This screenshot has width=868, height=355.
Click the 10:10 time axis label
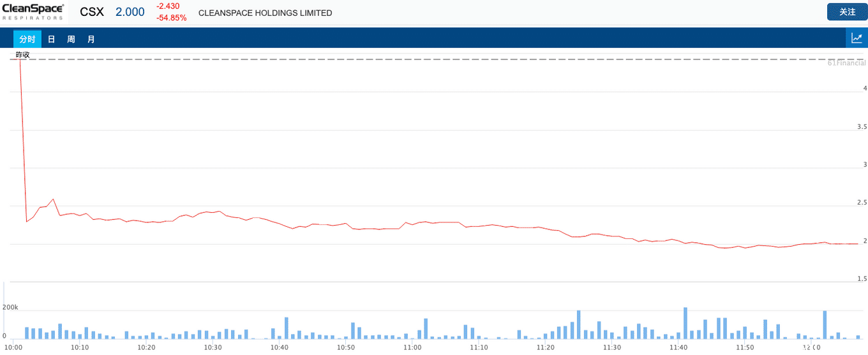pyautogui.click(x=80, y=347)
